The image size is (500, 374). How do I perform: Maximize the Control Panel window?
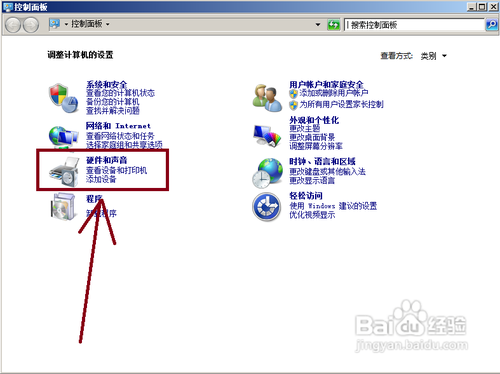[x=482, y=7]
